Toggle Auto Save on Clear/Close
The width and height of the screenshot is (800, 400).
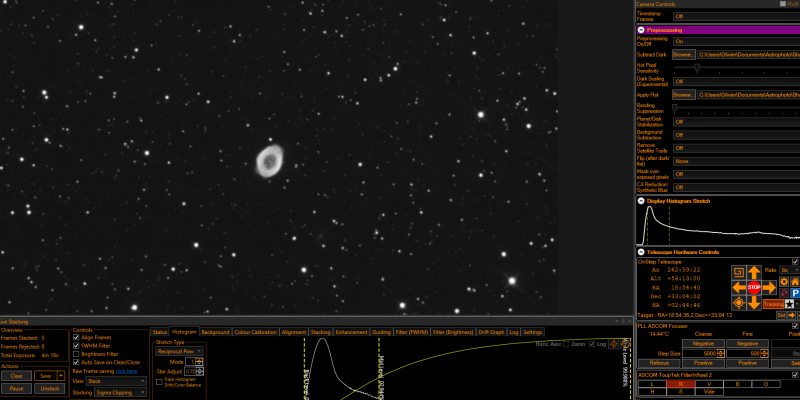pos(77,362)
